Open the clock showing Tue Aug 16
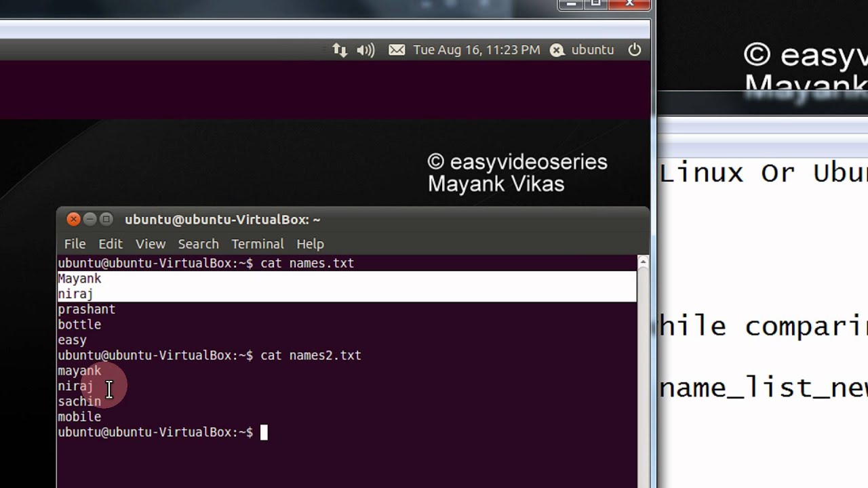 [477, 49]
